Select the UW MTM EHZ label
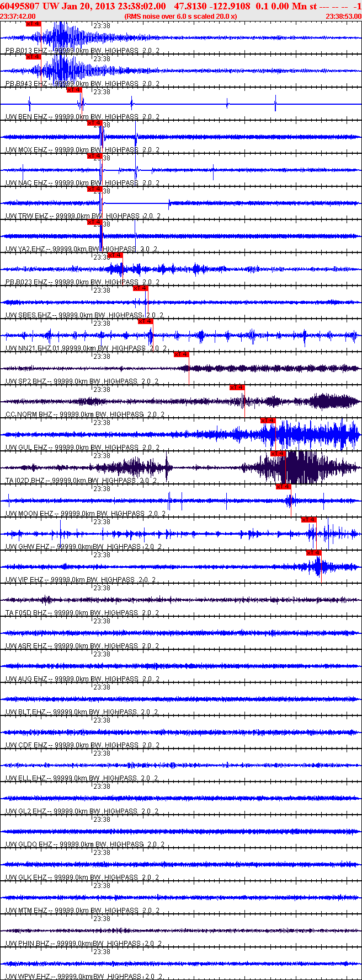The image size is (362, 980). (x=26, y=911)
